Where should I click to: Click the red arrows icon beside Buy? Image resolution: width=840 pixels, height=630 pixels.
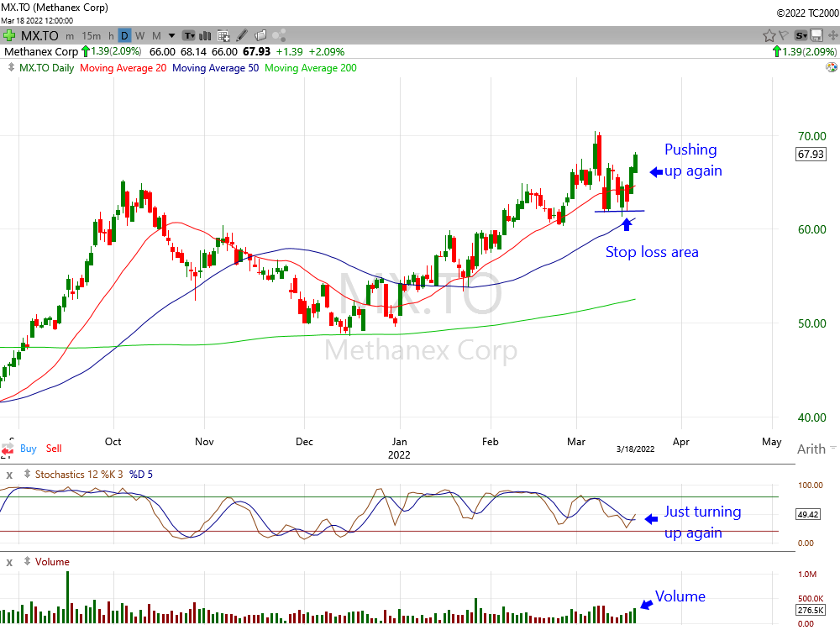coord(8,449)
